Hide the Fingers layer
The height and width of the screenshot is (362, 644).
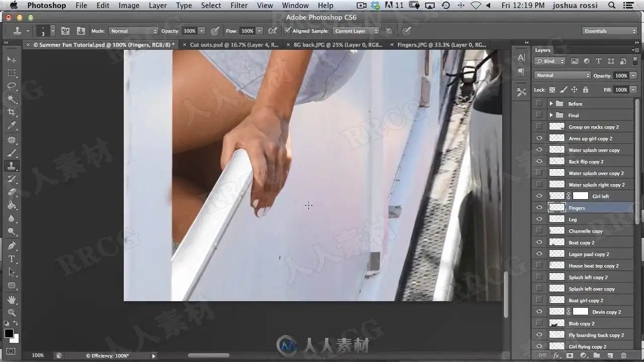point(539,208)
